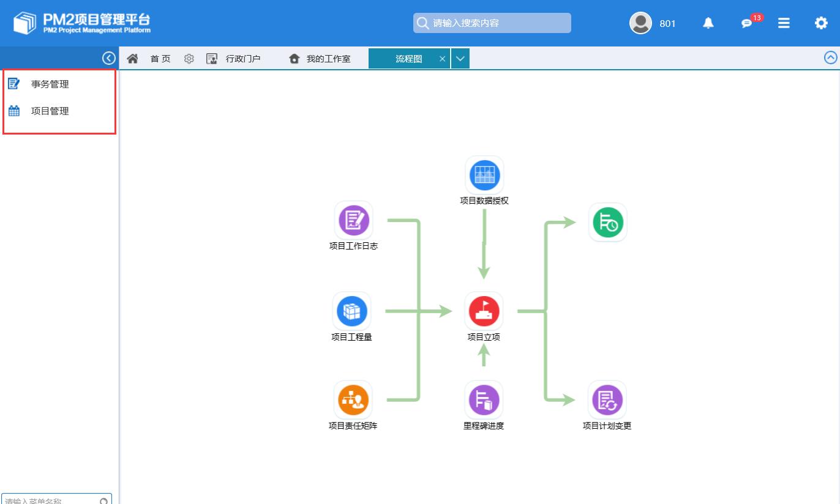Open the 项目立项 red flag icon

point(484,311)
